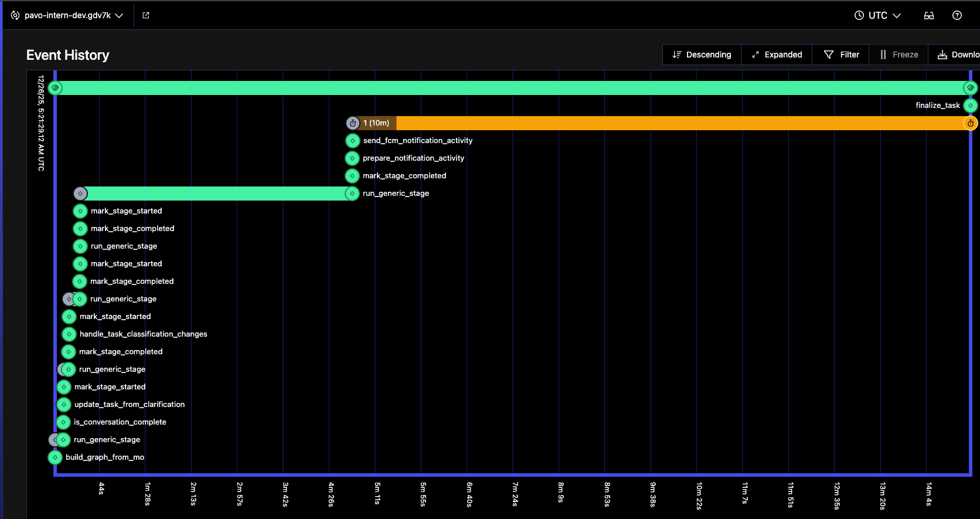This screenshot has width=980, height=519.
Task: Click the workflow start icon on the green bar
Action: click(x=55, y=88)
